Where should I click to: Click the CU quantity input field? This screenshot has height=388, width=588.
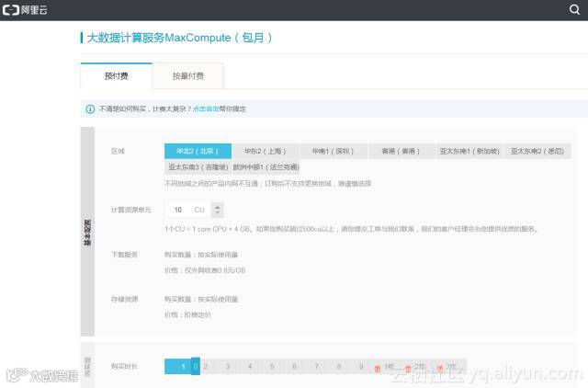[187, 210]
